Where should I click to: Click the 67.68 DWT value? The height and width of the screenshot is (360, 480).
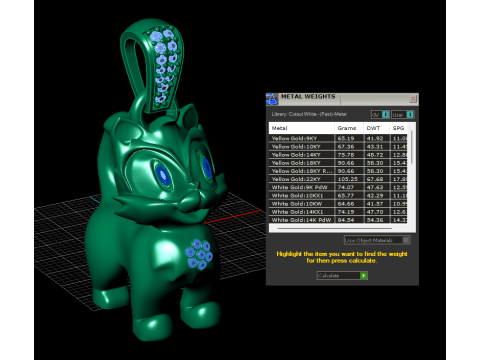click(x=375, y=179)
